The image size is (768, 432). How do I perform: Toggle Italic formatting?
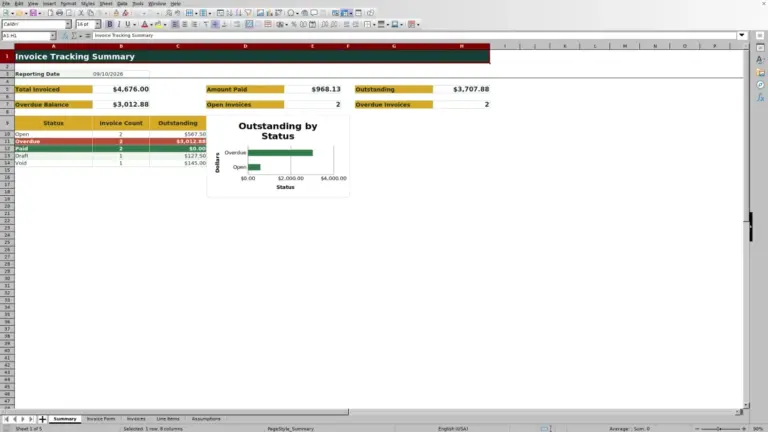tap(119, 24)
